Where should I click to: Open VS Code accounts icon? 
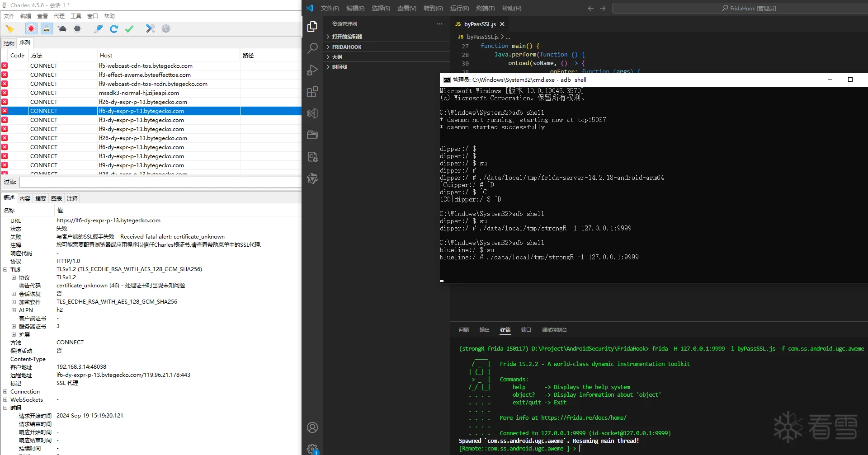click(x=312, y=427)
